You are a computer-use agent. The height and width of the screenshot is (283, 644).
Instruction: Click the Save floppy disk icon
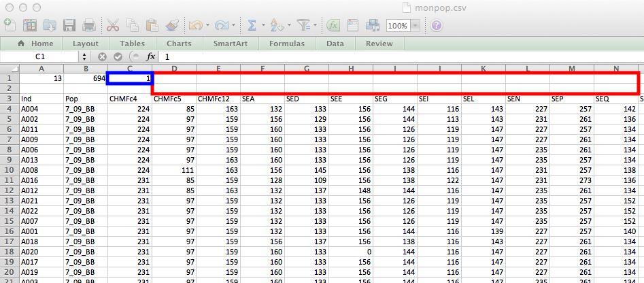(x=69, y=25)
